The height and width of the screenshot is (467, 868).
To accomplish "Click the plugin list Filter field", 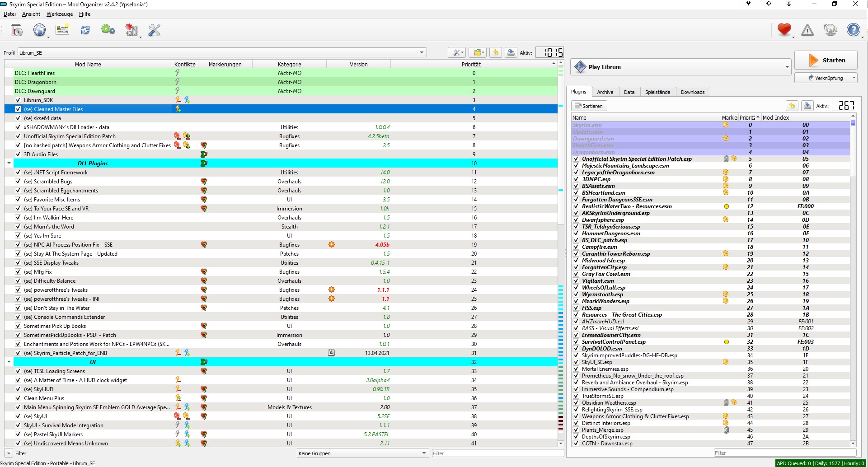I will tap(784, 453).
